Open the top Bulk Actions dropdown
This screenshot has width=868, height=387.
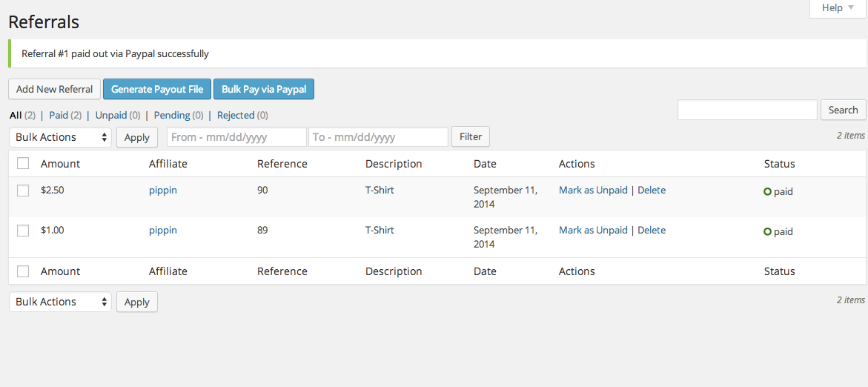point(60,137)
